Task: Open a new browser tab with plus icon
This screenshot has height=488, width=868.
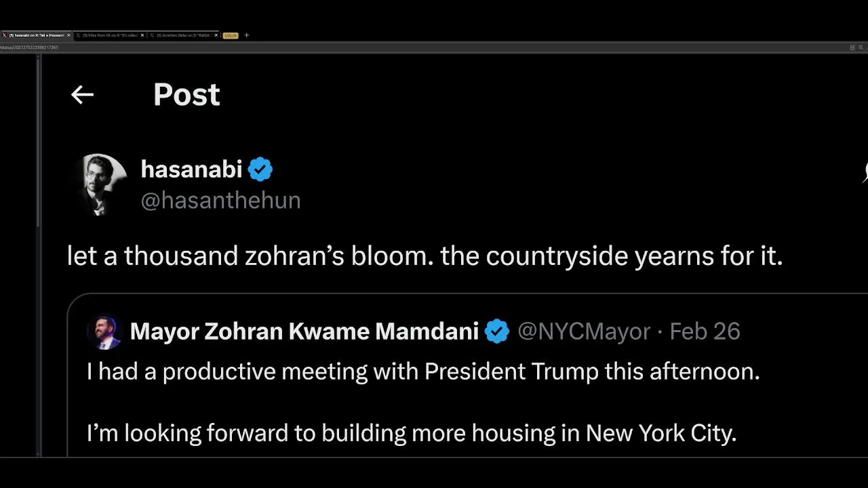Action: [246, 35]
